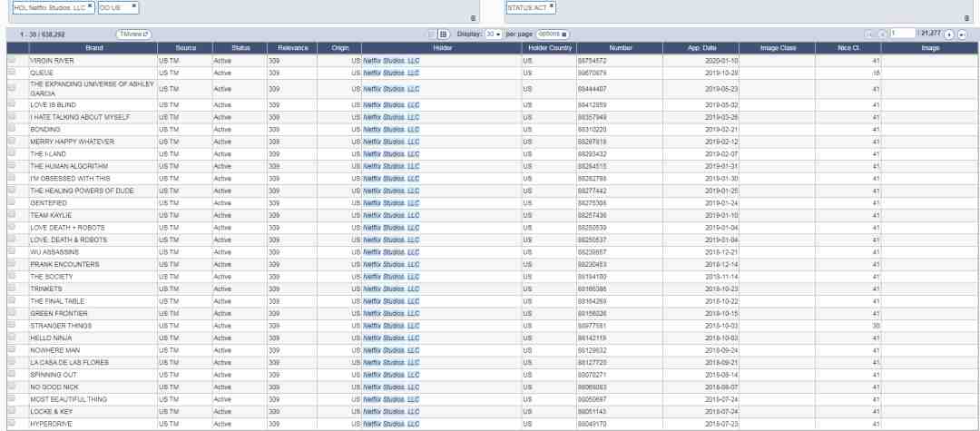Select checkbox for LOVE IS BLIND row

click(x=11, y=104)
